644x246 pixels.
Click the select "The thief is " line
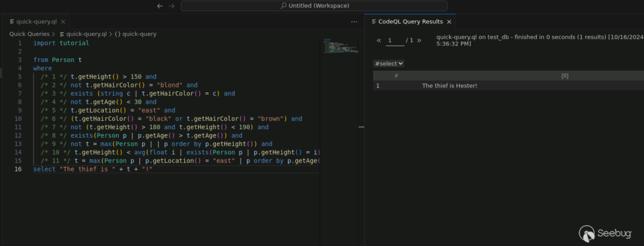pos(93,169)
